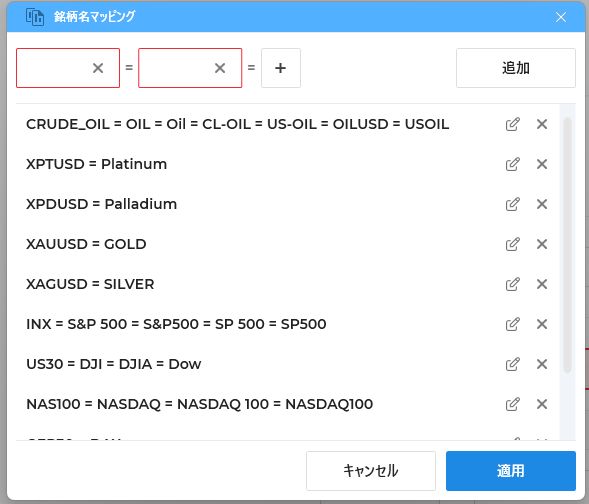Click the symbol mapping title icon
The height and width of the screenshot is (504, 589).
(35, 17)
